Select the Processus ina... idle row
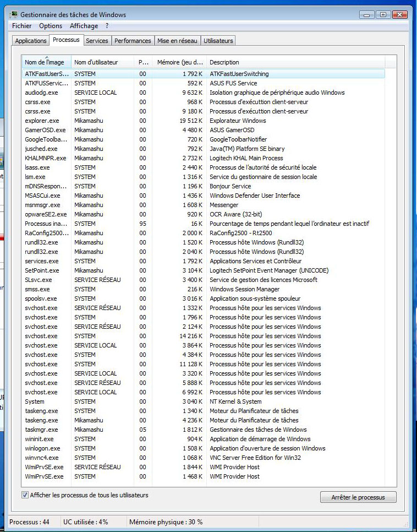 point(204,224)
